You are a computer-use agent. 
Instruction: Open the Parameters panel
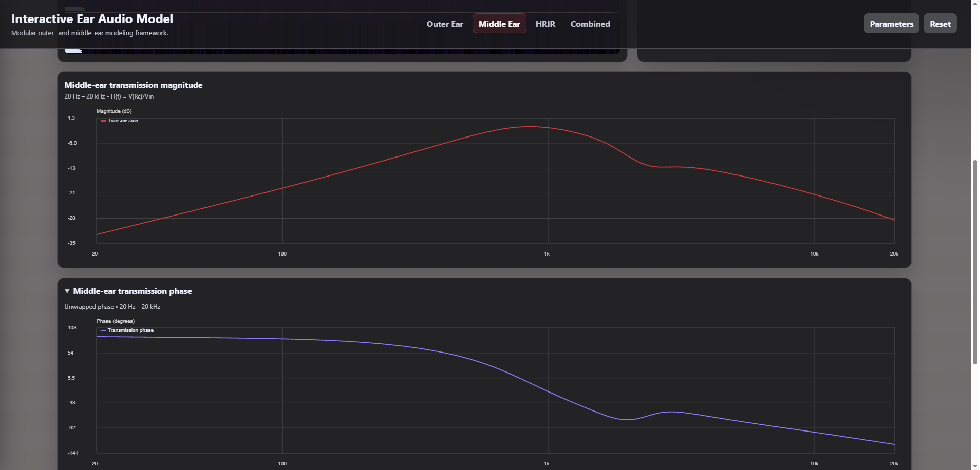(891, 24)
